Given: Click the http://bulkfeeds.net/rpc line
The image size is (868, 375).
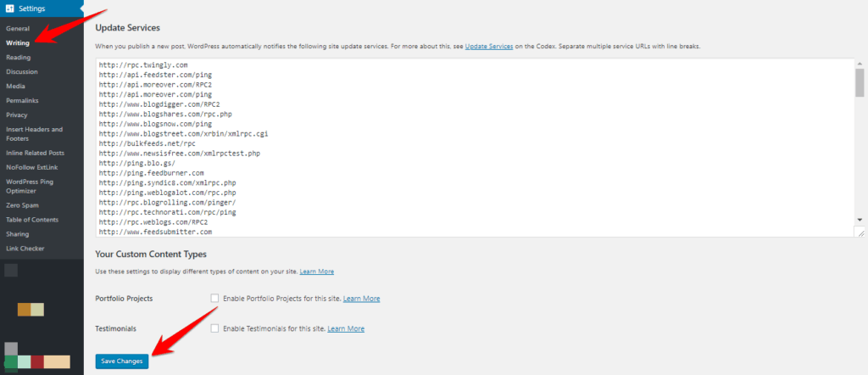Looking at the screenshot, I should pyautogui.click(x=147, y=143).
